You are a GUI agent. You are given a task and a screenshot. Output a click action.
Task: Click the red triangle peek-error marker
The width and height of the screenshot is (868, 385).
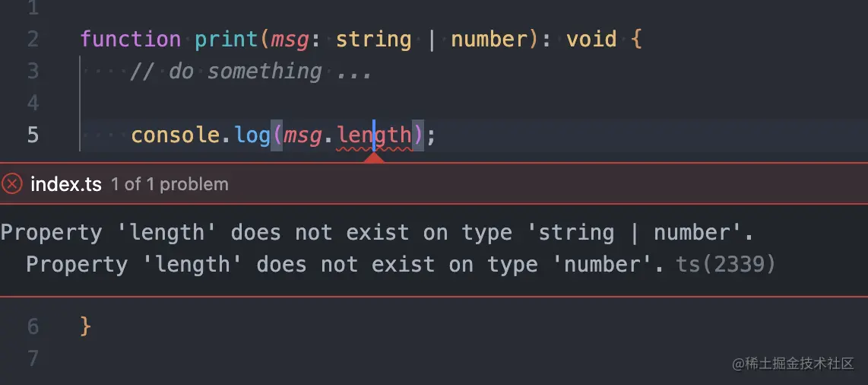375,157
